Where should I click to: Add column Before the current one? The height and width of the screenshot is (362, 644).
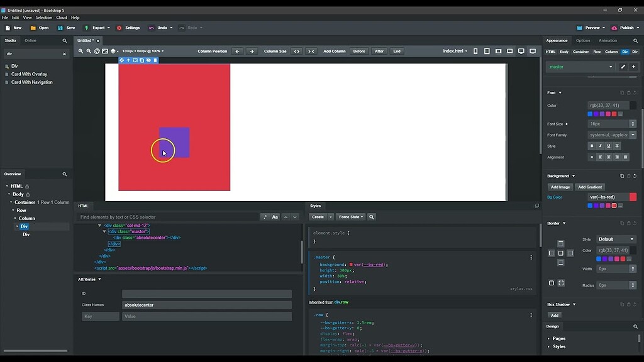click(x=359, y=52)
